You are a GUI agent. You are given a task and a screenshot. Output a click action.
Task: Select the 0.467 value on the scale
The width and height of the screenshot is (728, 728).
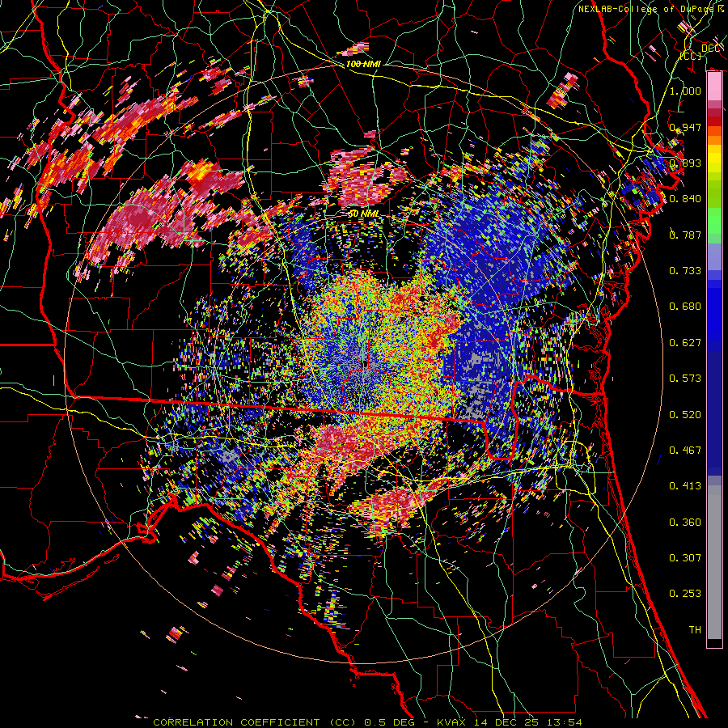pos(685,450)
